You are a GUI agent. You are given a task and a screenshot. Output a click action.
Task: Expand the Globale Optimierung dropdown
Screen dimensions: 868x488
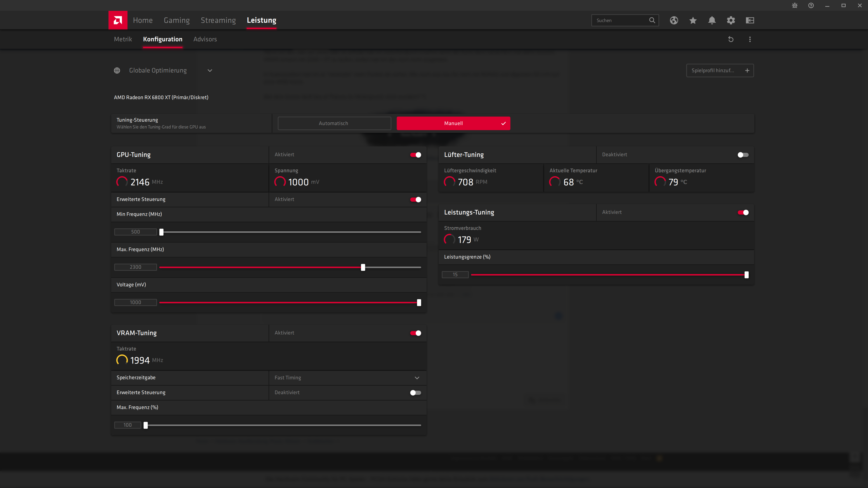[x=210, y=70]
